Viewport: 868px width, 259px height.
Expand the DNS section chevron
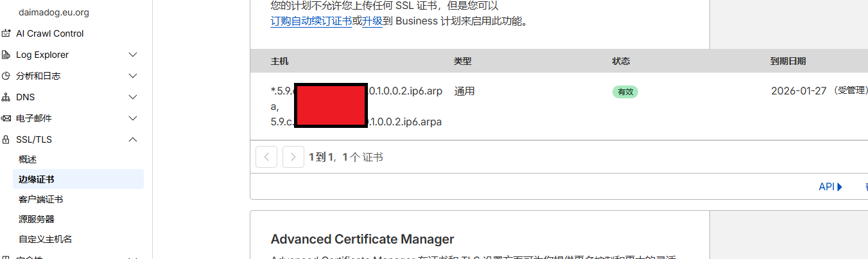(x=133, y=97)
